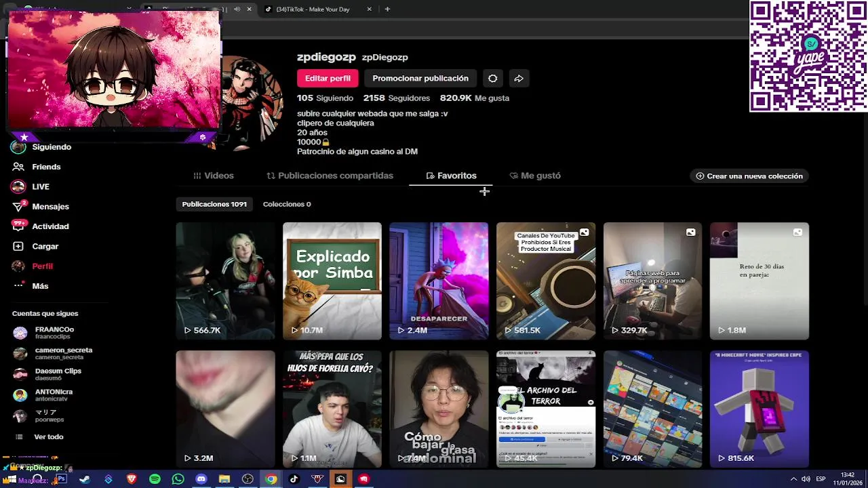
Task: Click the 820.9K Me gusta count
Action: click(475, 98)
